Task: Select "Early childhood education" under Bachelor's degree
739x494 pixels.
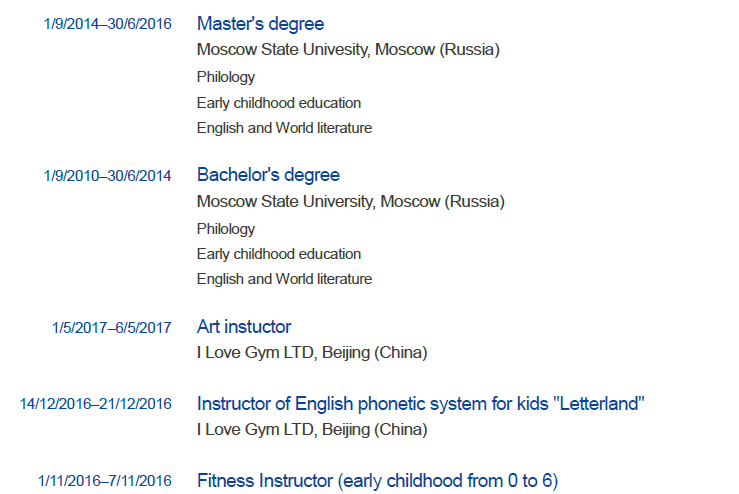Action: pyautogui.click(x=279, y=254)
